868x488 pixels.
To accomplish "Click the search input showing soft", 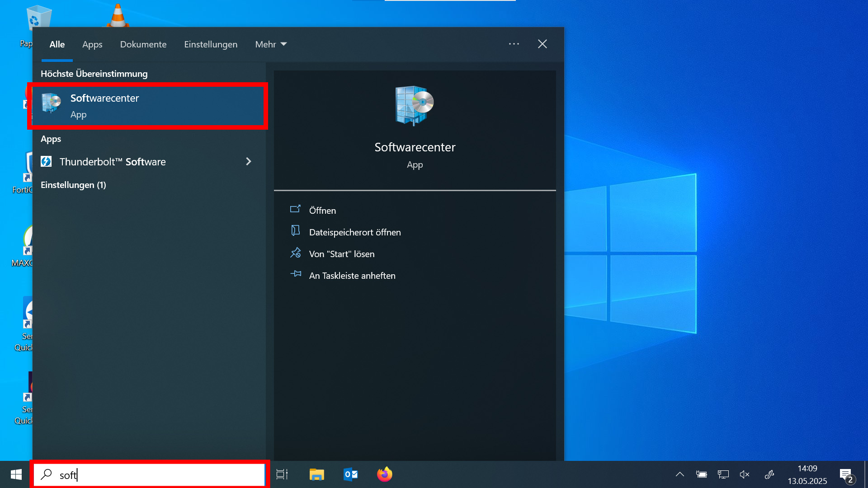I will click(149, 474).
